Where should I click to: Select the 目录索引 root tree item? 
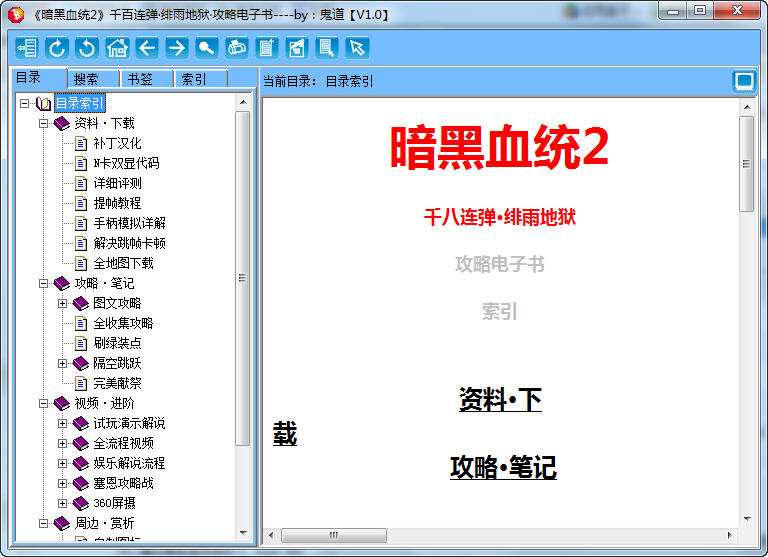click(x=79, y=103)
